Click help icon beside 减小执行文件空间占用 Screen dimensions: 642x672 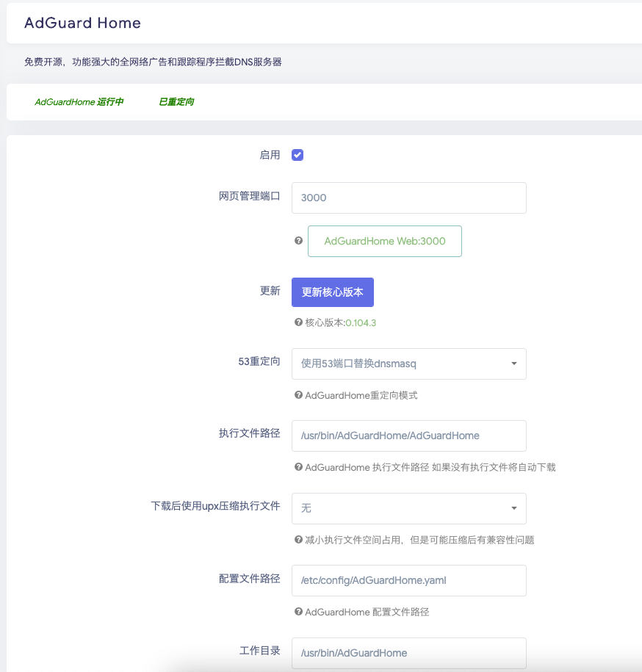coord(299,540)
